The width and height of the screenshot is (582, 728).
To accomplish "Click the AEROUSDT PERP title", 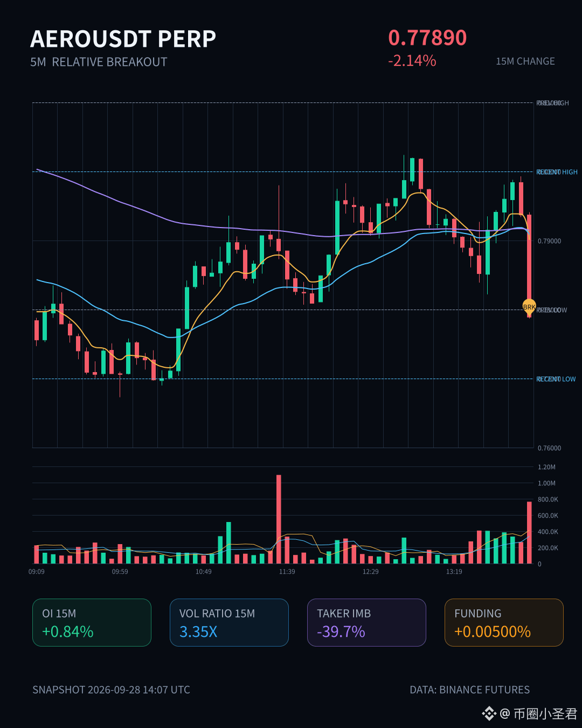I will pos(123,39).
